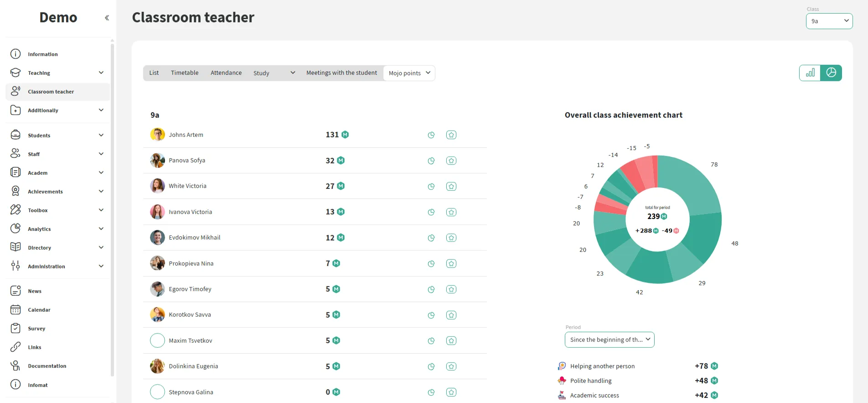Open the Attendance tab
Screen dimensions: 868x403
[226, 73]
